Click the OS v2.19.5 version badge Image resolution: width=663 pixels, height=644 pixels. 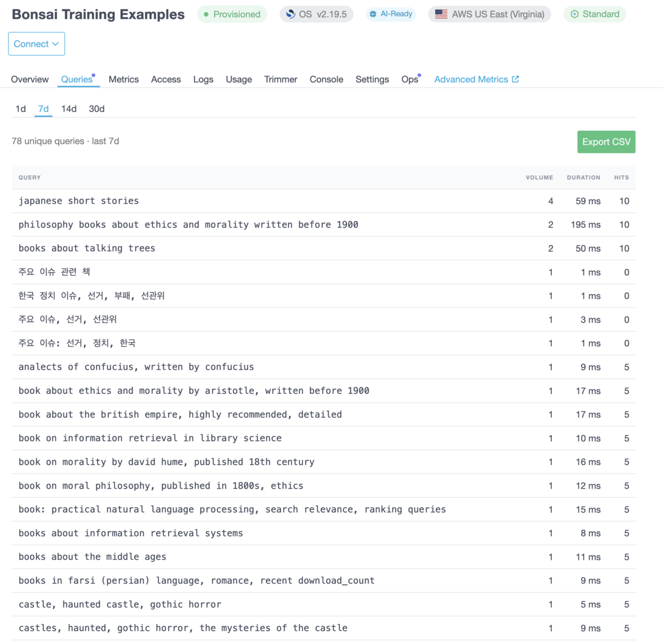tap(316, 14)
